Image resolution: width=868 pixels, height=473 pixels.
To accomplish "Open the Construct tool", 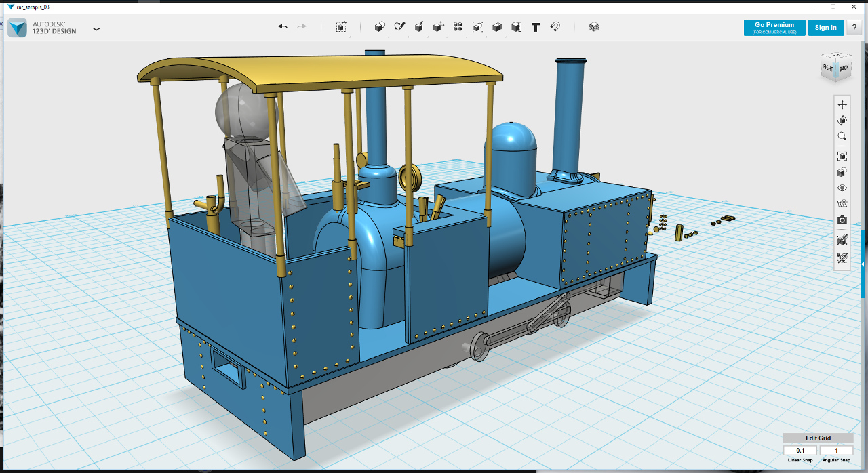I will click(x=419, y=27).
